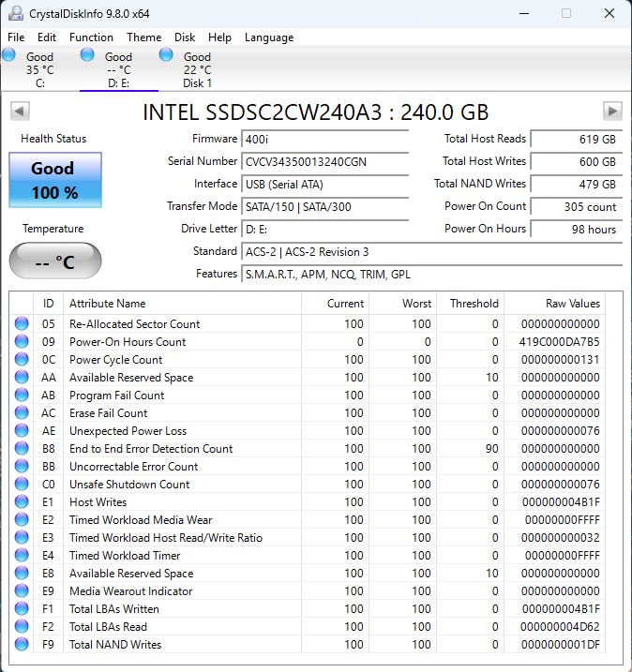Click status orb for attribute E8
The height and width of the screenshot is (672, 632).
[x=22, y=573]
